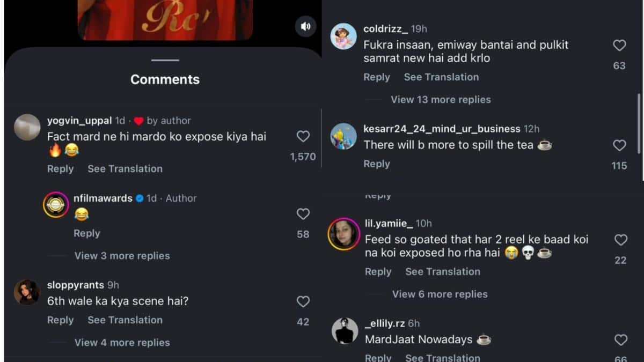Tap heart on coldrizz_ comment
This screenshot has height=362, width=644.
tap(619, 46)
